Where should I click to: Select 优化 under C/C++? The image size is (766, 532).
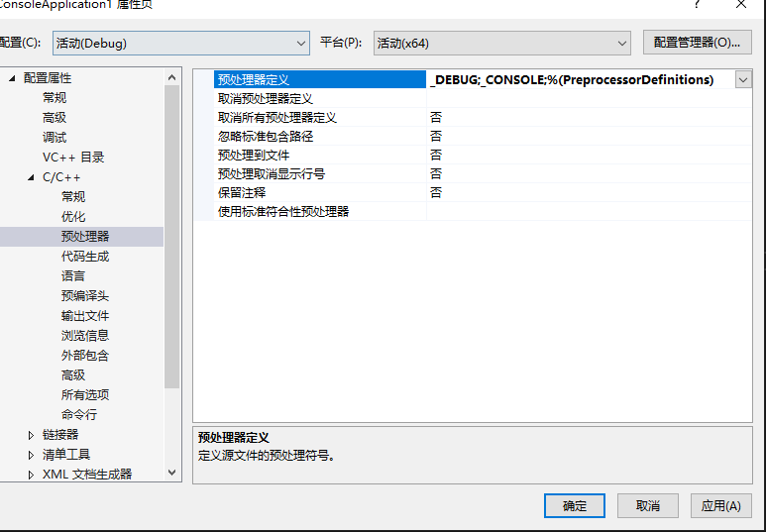coord(73,216)
